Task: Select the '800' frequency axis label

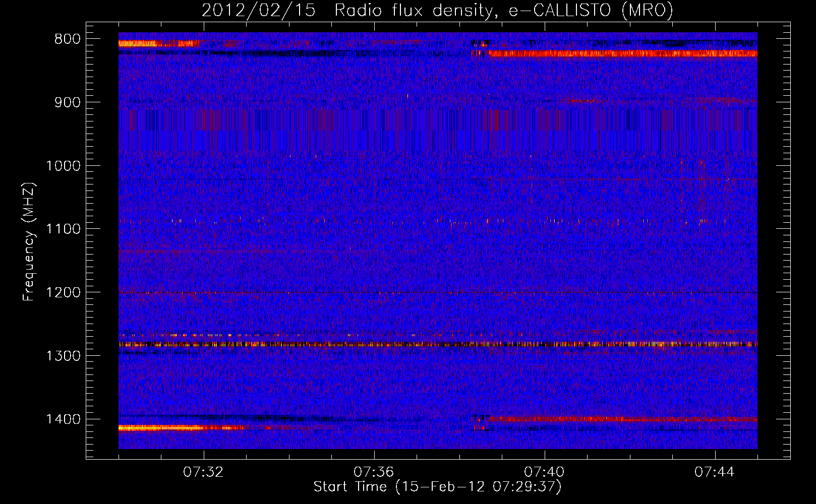Action: click(x=67, y=39)
